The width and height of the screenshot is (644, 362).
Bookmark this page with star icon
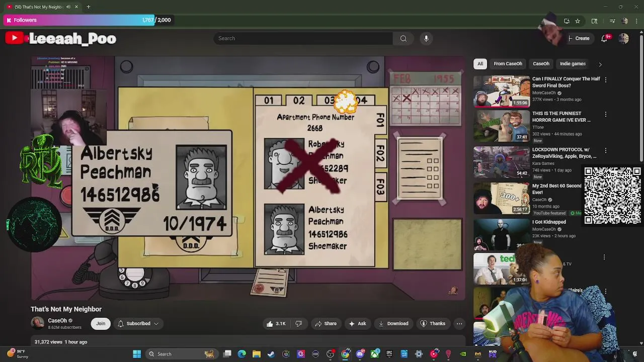tap(578, 21)
